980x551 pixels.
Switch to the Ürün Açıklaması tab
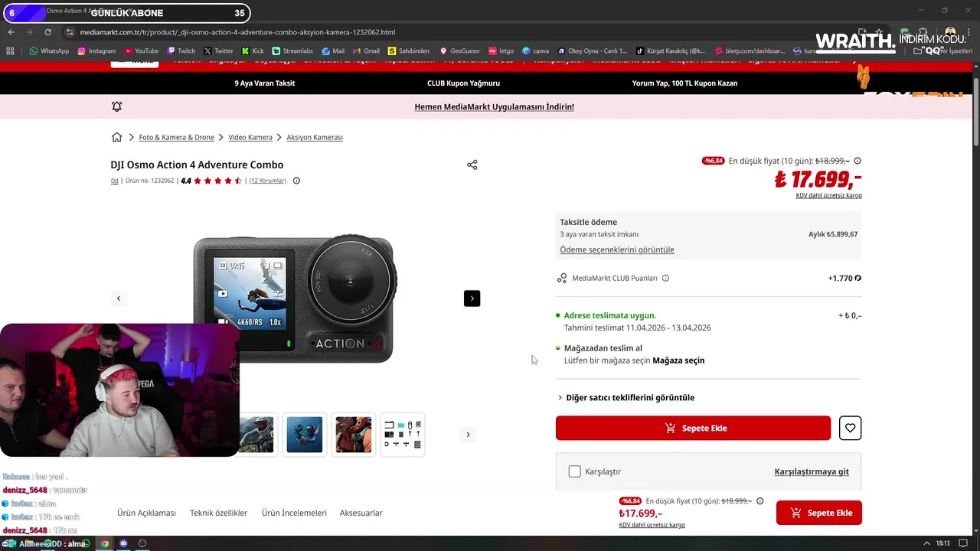(x=146, y=513)
